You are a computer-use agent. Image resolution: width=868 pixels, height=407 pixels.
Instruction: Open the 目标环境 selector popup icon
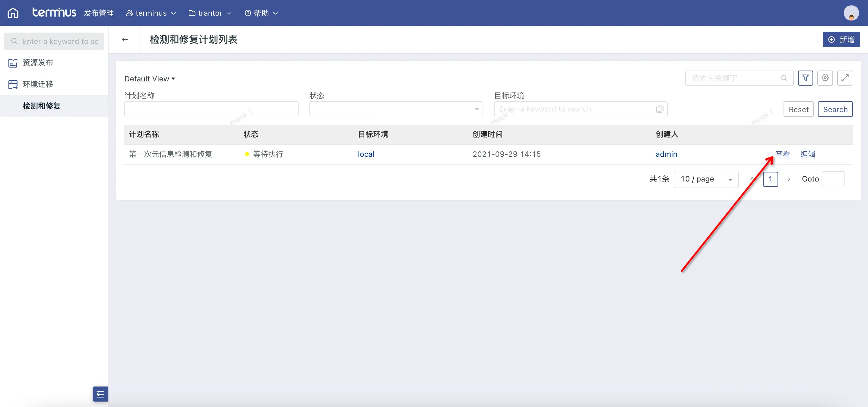pos(659,109)
